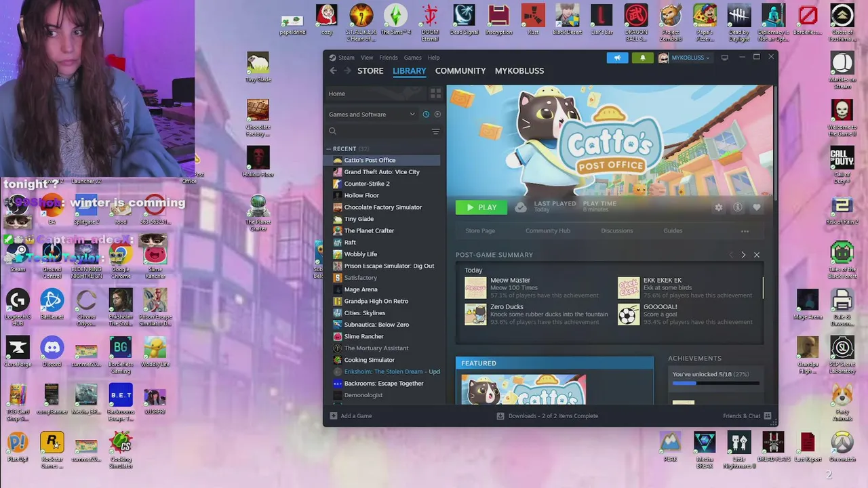The image size is (868, 488).
Task: Open the Discussions link
Action: 617,231
